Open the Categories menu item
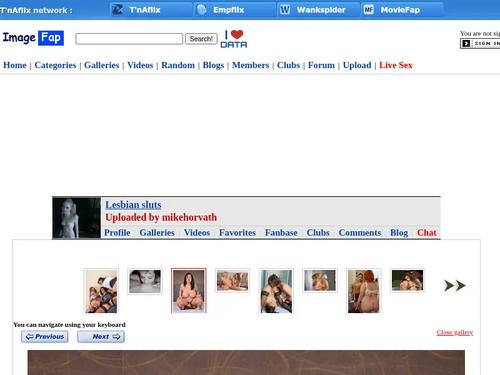The width and height of the screenshot is (500, 375). [x=55, y=65]
